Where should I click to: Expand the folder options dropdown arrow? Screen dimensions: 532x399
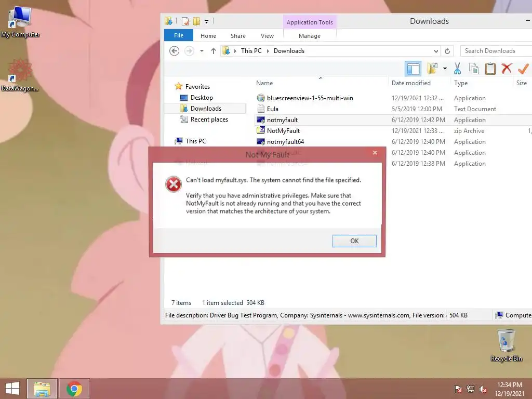[x=445, y=69]
